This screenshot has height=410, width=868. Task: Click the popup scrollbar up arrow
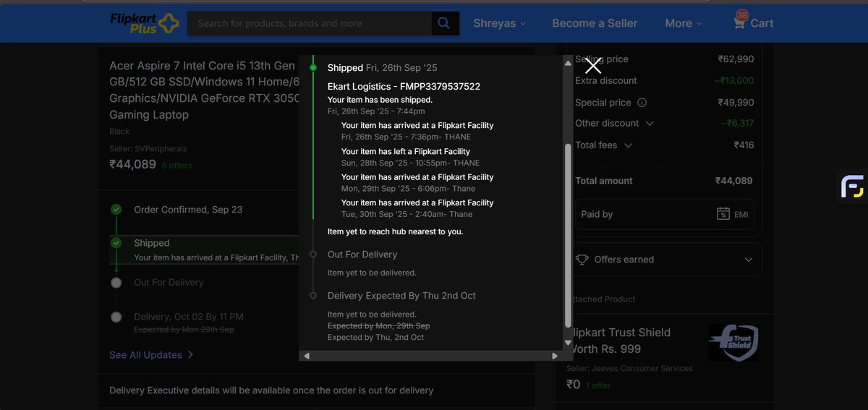click(568, 62)
